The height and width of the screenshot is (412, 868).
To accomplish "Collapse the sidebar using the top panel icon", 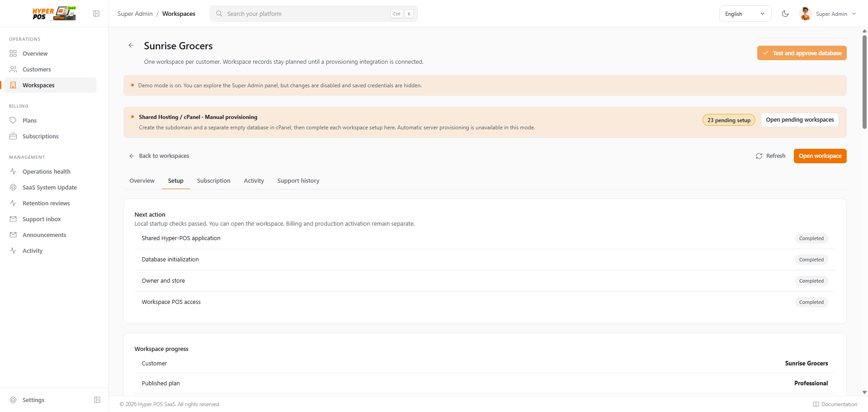I will pyautogui.click(x=96, y=14).
